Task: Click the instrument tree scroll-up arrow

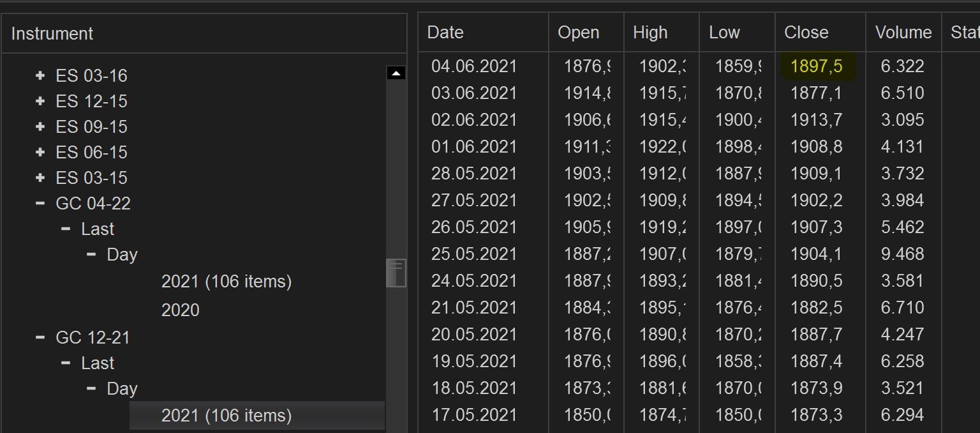Action: tap(396, 73)
